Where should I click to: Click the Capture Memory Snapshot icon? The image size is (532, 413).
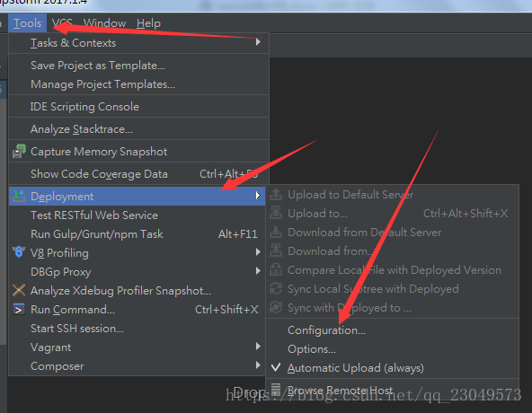(x=19, y=151)
